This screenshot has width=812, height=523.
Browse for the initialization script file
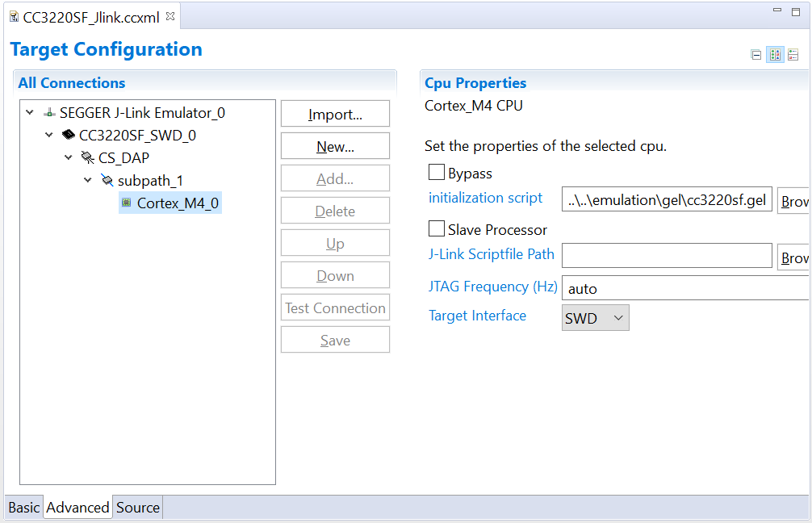click(793, 200)
